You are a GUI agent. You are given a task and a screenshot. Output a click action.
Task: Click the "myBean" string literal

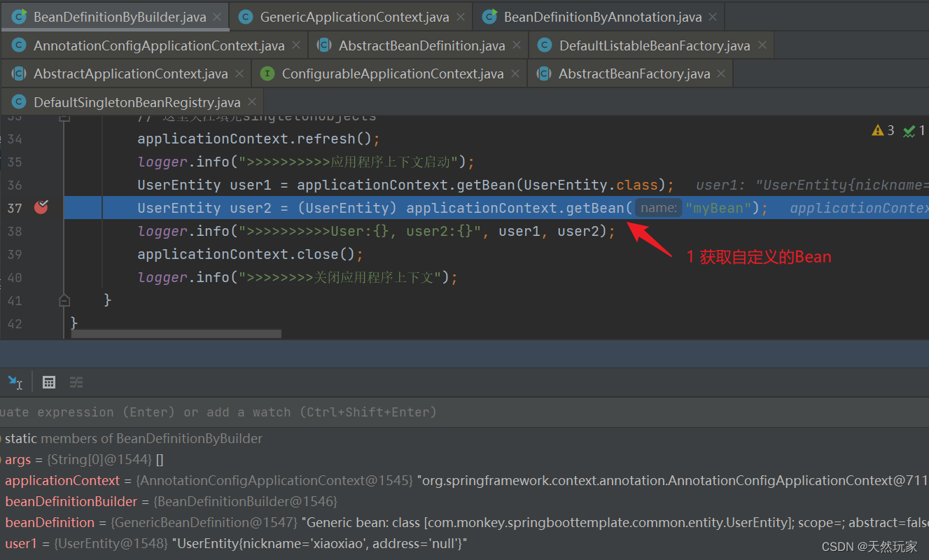(x=719, y=208)
